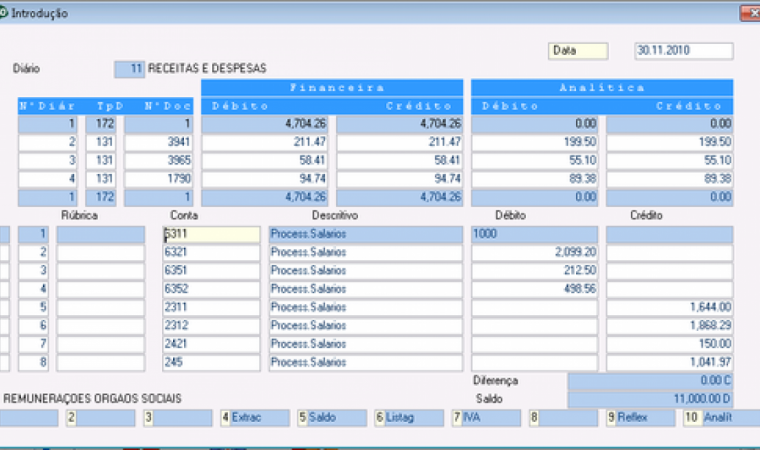This screenshot has width=760, height=450.
Task: Click the Conta field containing 6352
Action: coord(211,289)
